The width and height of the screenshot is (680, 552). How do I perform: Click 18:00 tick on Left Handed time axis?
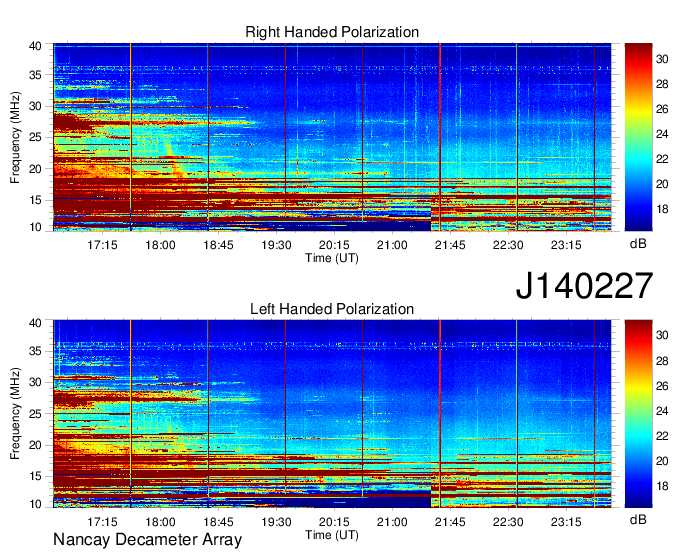pyautogui.click(x=160, y=522)
